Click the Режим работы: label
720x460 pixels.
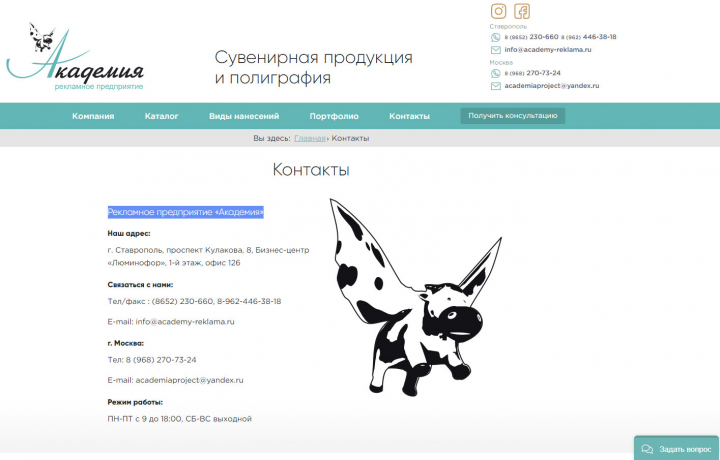[x=135, y=402]
